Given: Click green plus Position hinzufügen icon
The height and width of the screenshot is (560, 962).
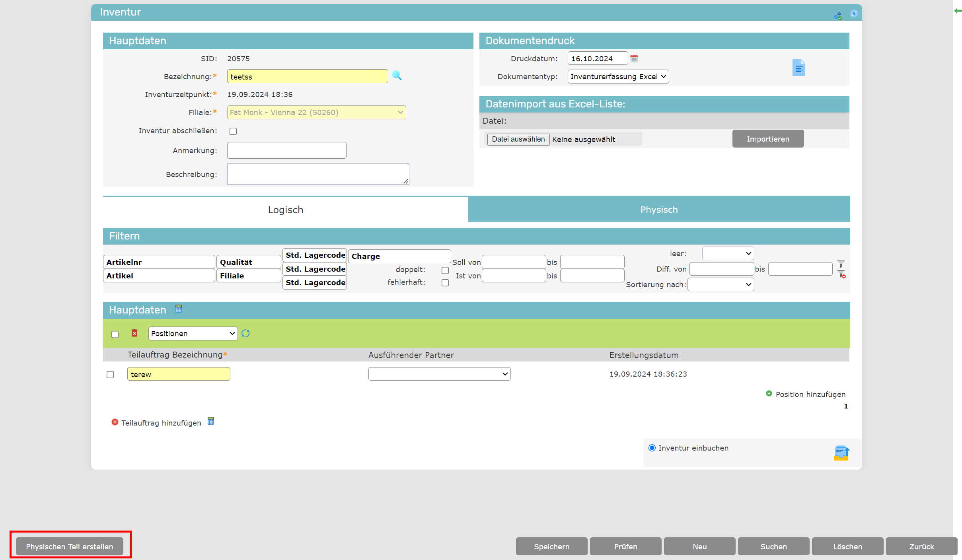Looking at the screenshot, I should (x=769, y=393).
